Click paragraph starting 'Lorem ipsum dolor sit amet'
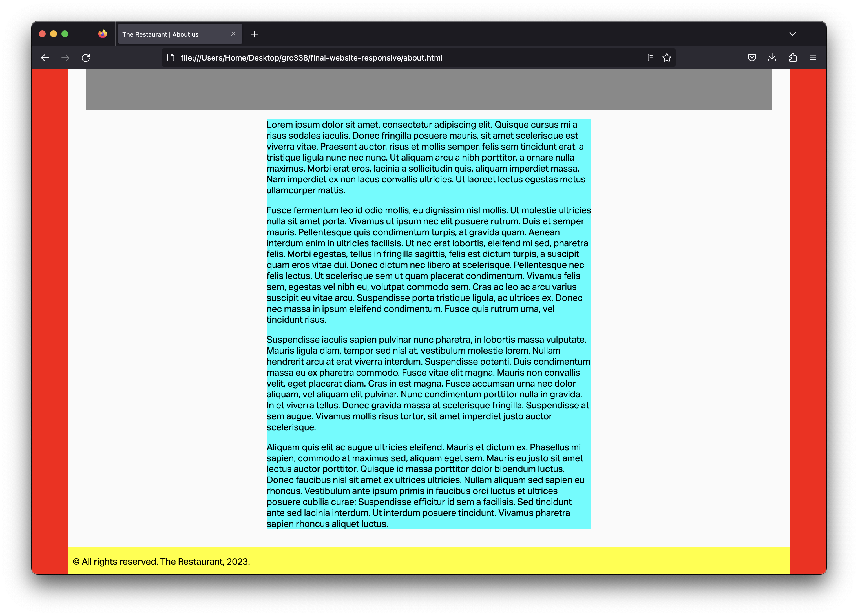Image resolution: width=858 pixels, height=616 pixels. click(x=429, y=157)
